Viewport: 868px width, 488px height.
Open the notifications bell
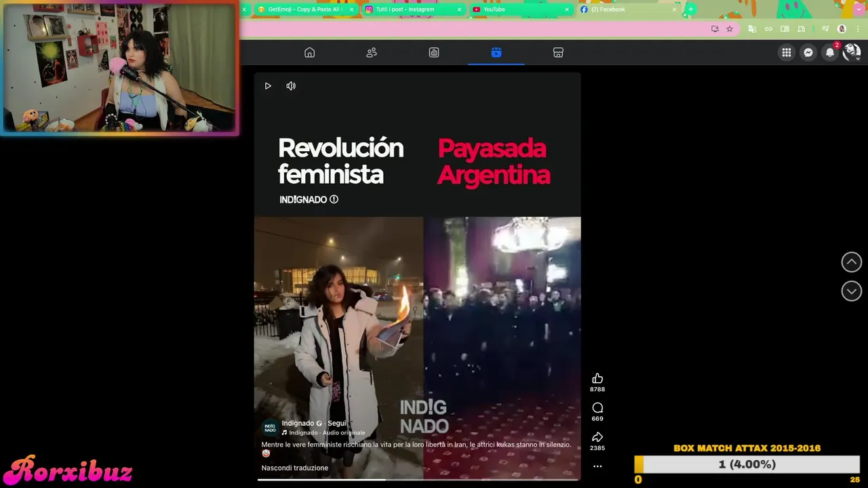(x=830, y=52)
